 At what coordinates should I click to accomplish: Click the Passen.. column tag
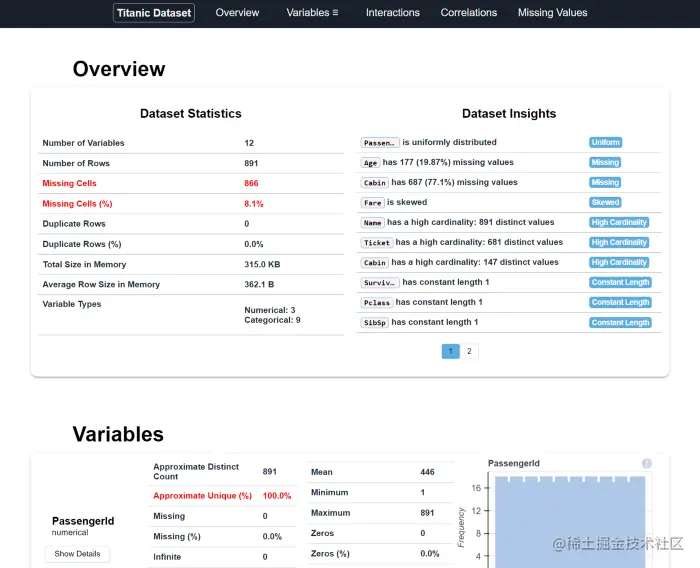(x=379, y=143)
